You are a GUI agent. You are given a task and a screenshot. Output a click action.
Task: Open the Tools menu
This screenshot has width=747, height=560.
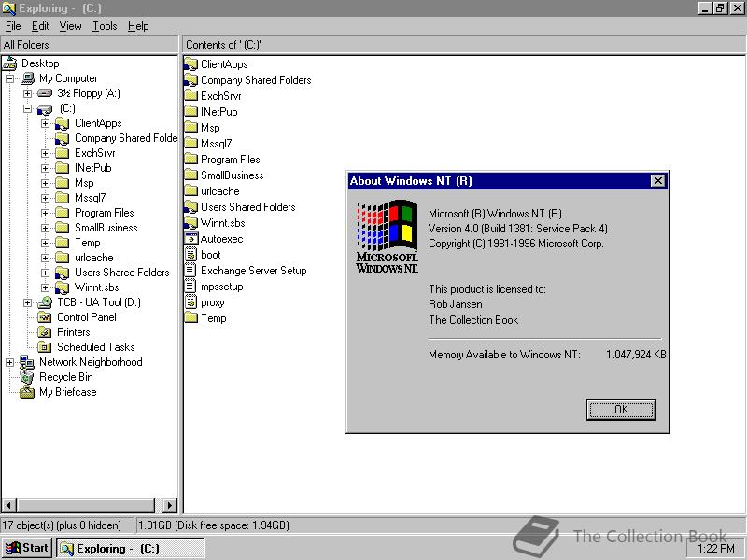tap(105, 26)
